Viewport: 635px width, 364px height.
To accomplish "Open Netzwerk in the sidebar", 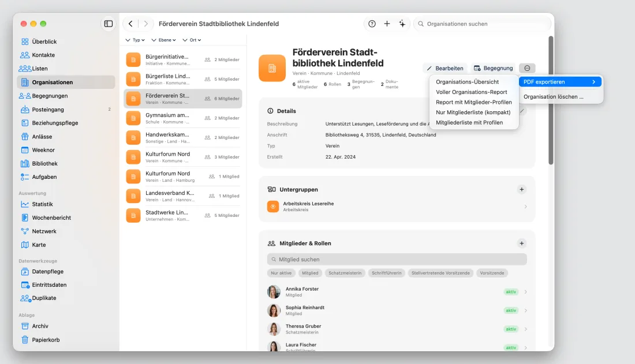I will (x=66, y=231).
